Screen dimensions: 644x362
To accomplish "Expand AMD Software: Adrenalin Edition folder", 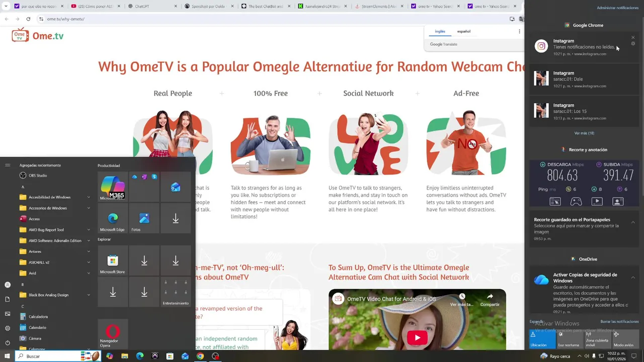I will click(x=55, y=240).
